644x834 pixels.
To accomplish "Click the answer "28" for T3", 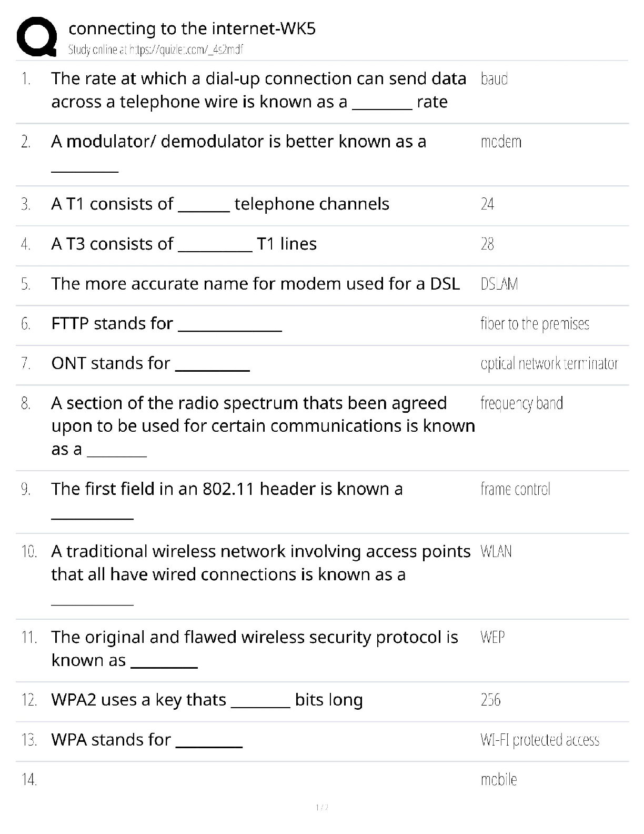I will [x=487, y=244].
